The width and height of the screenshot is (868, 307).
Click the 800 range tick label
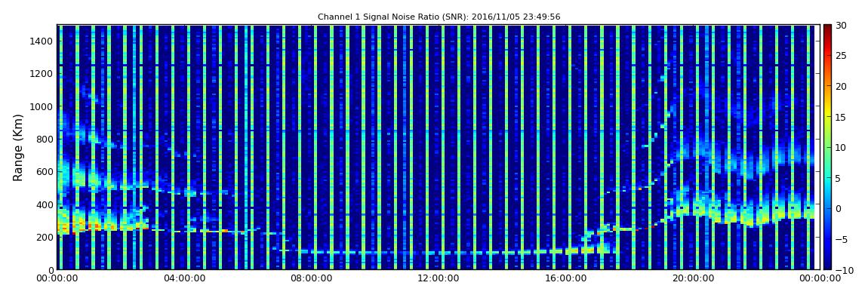tap(45, 139)
